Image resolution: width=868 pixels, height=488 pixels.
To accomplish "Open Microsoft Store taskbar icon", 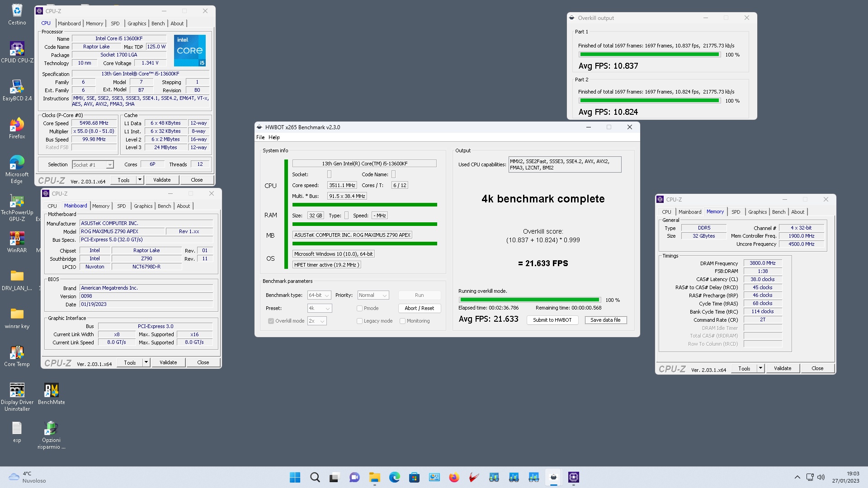I will 414,477.
